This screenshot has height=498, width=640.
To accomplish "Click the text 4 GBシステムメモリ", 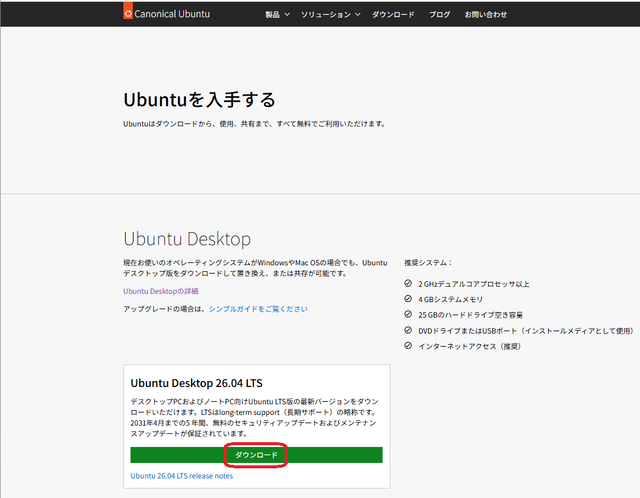I will [450, 300].
